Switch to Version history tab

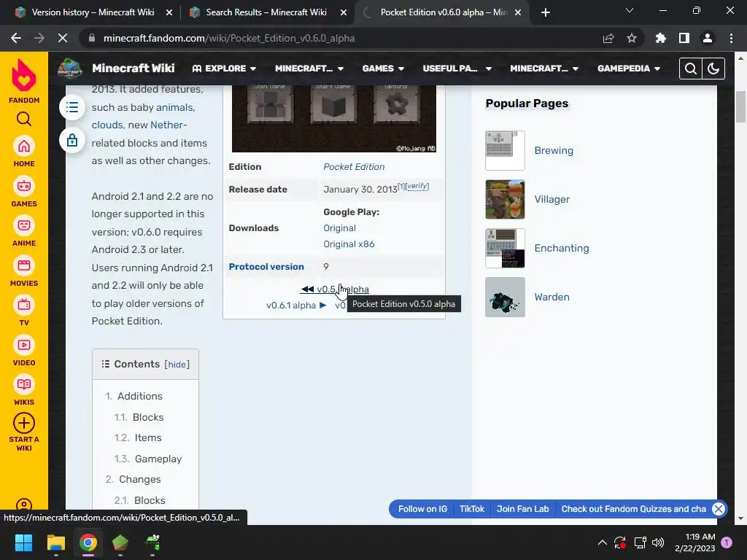coord(93,12)
